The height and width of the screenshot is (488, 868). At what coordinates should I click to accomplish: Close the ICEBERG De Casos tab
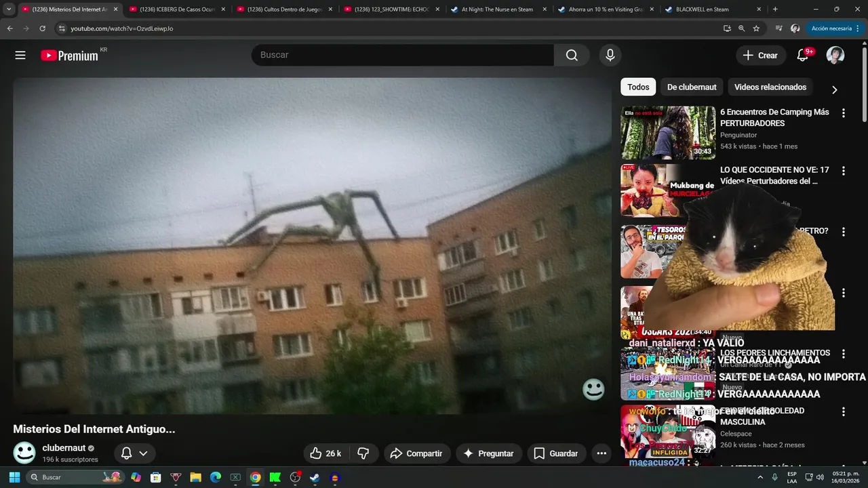(x=222, y=9)
